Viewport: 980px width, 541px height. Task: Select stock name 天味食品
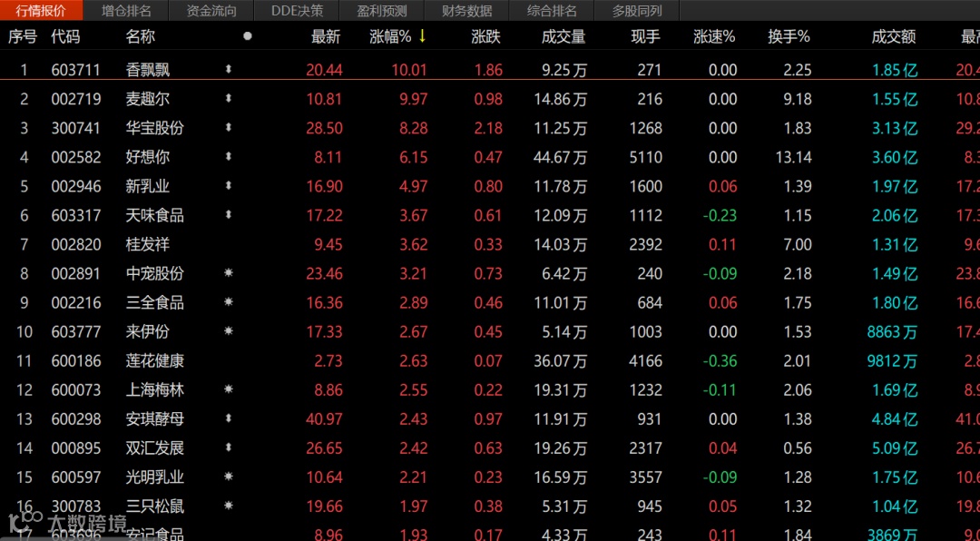coord(155,216)
